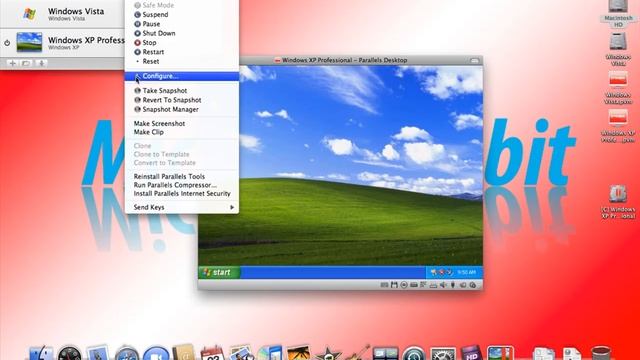640x360 pixels.
Task: Click the Parallels Desktop window title bar
Action: tap(340, 60)
